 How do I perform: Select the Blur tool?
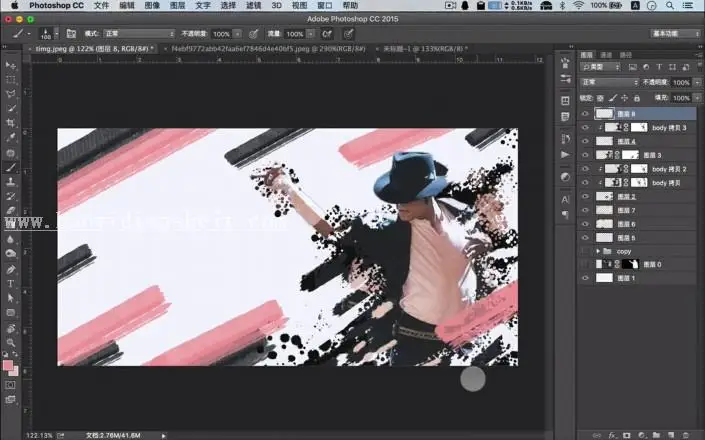click(10, 239)
